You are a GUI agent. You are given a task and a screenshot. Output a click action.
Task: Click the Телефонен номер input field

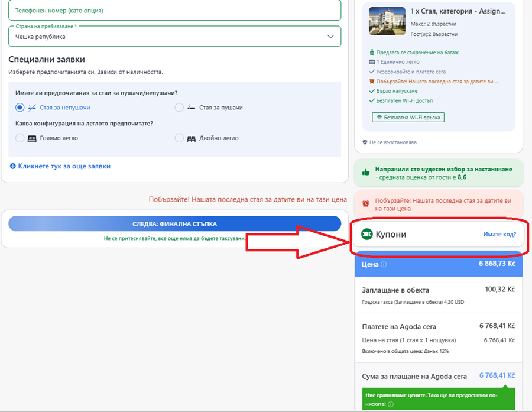(x=174, y=11)
